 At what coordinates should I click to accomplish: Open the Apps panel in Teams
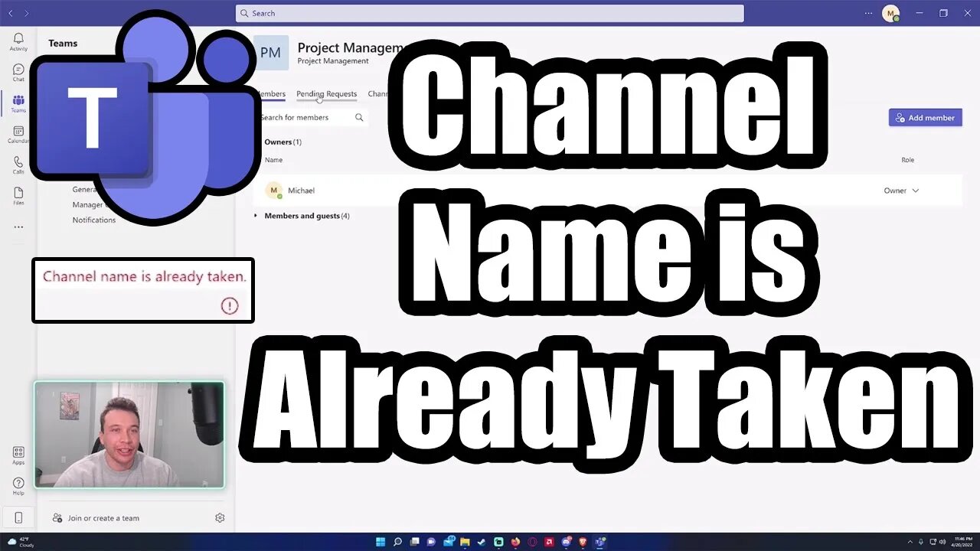coord(18,453)
